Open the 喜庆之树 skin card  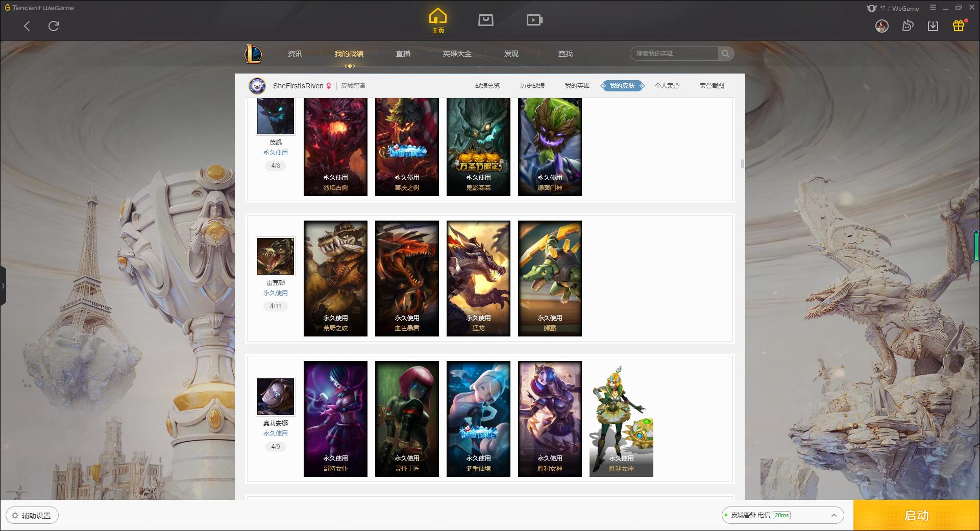(407, 147)
